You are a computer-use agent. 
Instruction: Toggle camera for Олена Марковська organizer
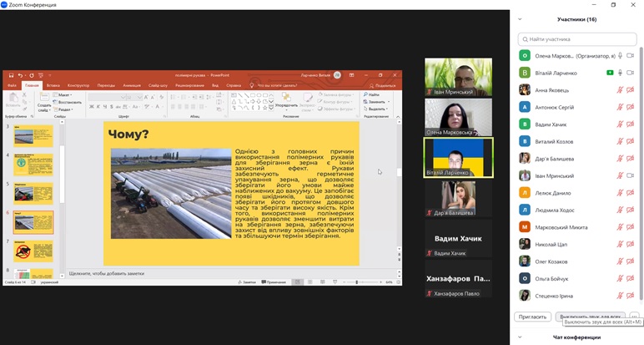point(630,55)
